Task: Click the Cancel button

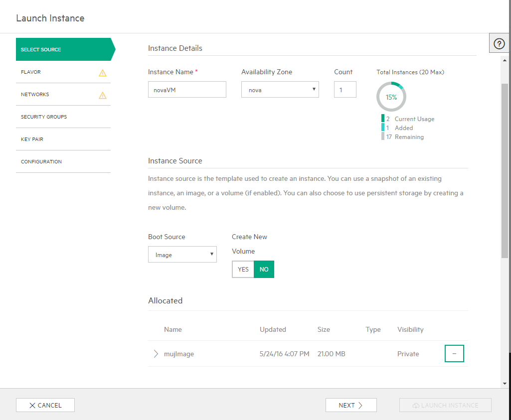Action: click(x=45, y=405)
